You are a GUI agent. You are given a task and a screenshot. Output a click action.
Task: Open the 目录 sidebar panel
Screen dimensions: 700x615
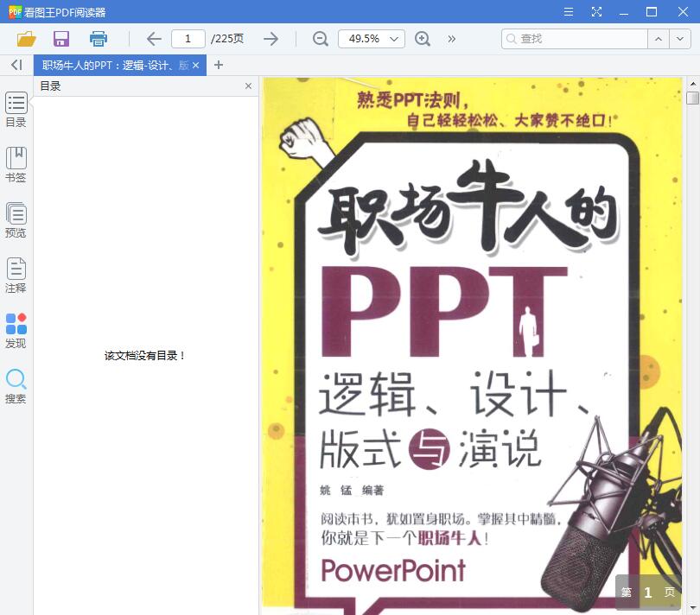pyautogui.click(x=16, y=111)
